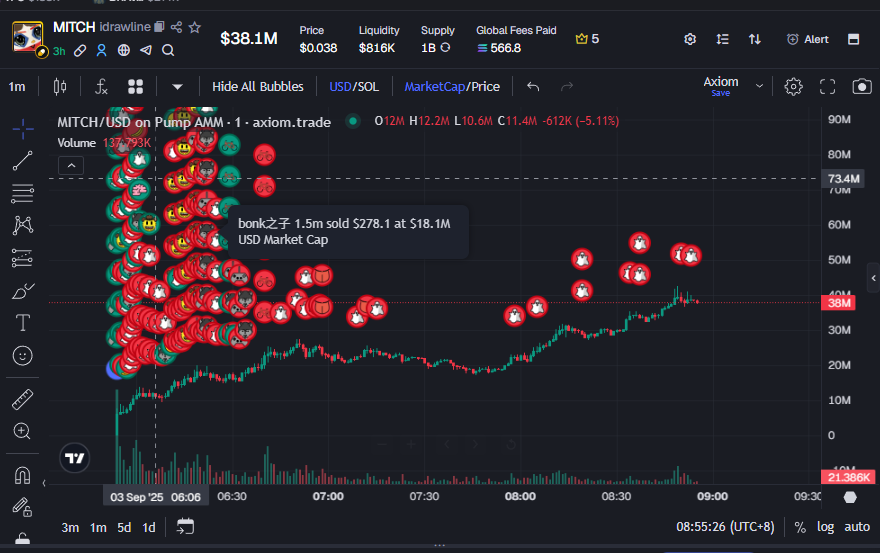Redo the chart action

pyautogui.click(x=567, y=86)
